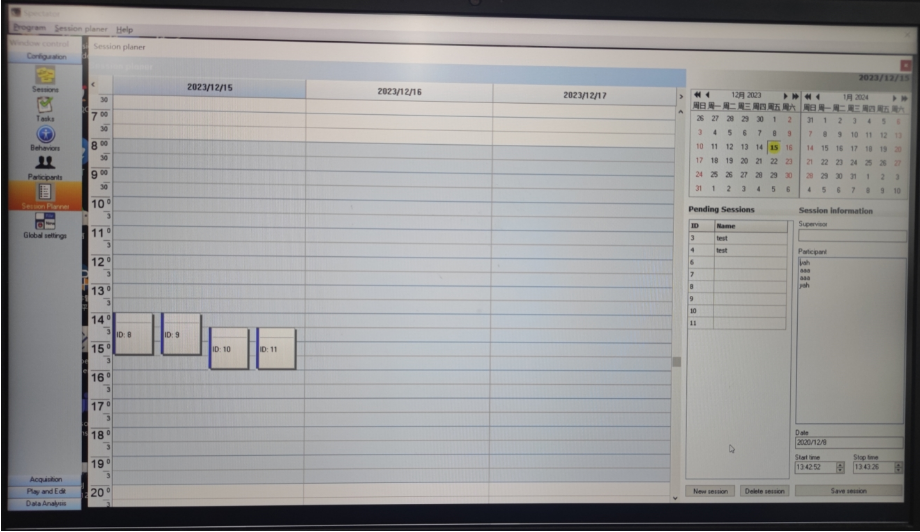This screenshot has height=532, width=920.
Task: Open the Tasks icon in sidebar
Action: pos(45,105)
